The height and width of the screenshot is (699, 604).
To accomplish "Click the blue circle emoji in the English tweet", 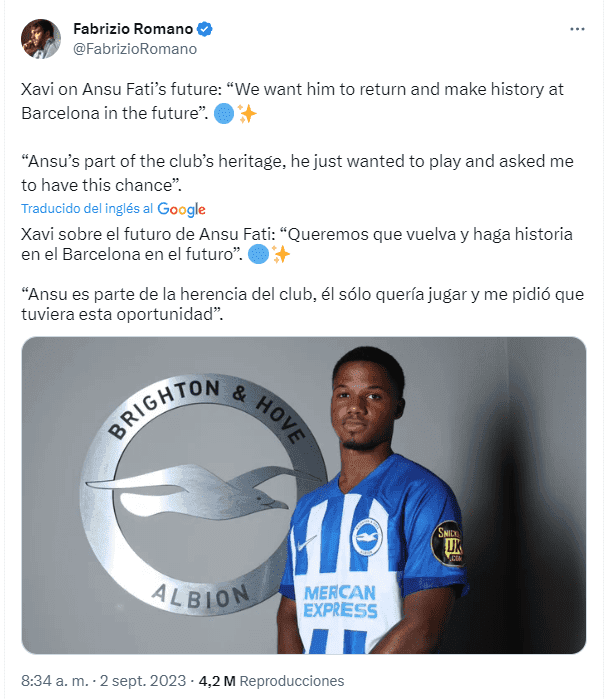I will (225, 114).
